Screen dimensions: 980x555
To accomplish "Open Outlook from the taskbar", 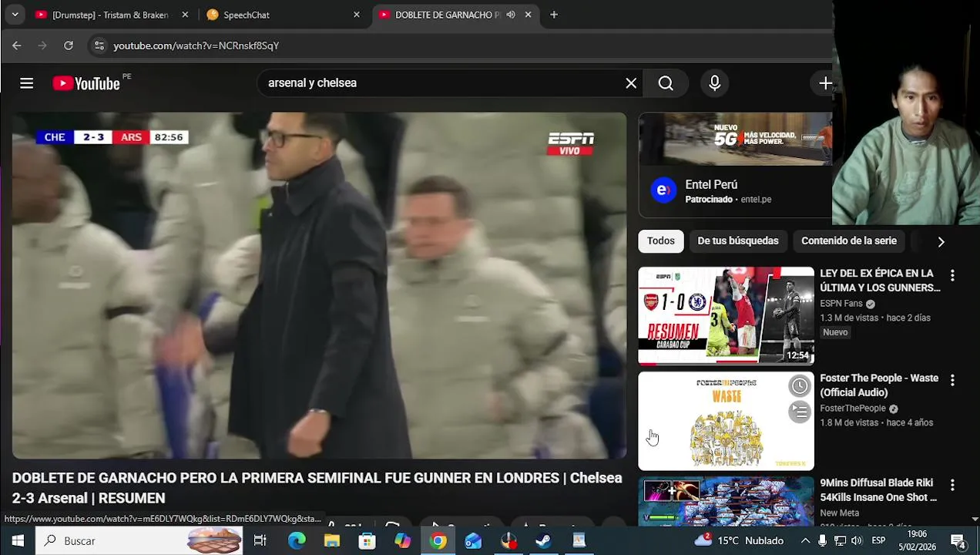I will (474, 541).
